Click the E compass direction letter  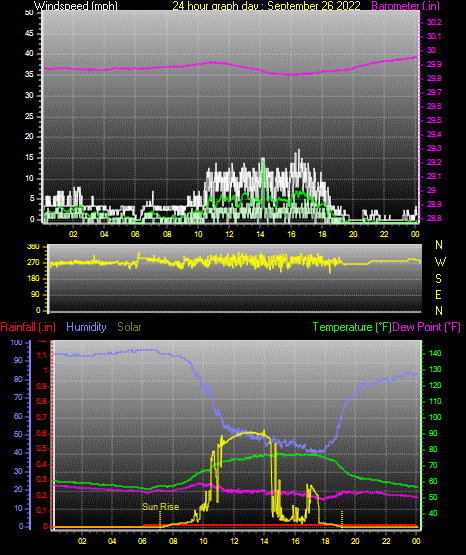(x=438, y=294)
